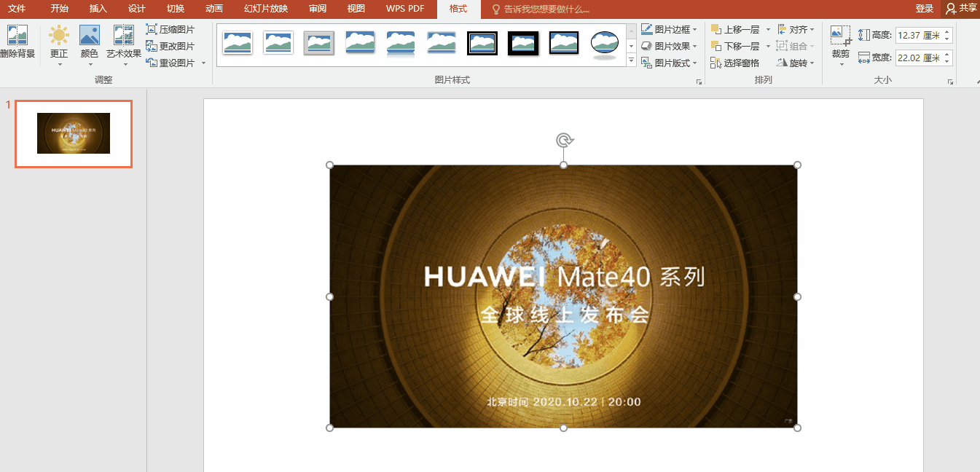
Task: Switch to the Review (审阅) tab
Action: pos(318,9)
